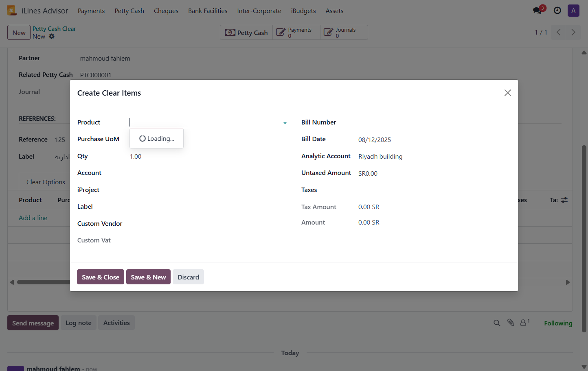Click the Analytic Account Riyadh building field
Screen dimensions: 588x371
point(380,157)
